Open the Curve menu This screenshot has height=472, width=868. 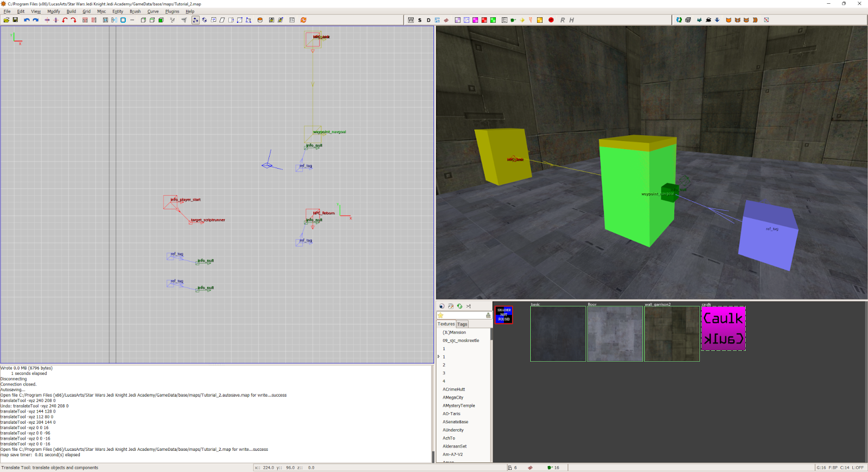coord(153,11)
